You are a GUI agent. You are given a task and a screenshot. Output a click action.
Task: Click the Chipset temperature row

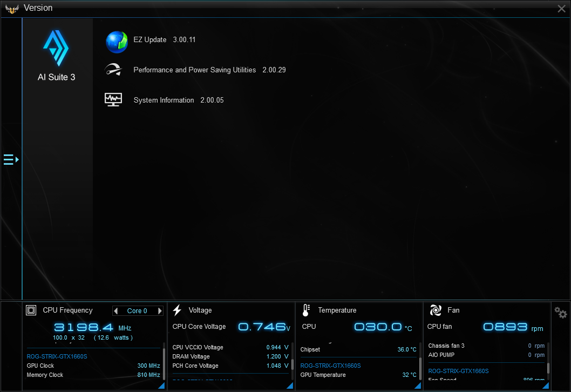pyautogui.click(x=358, y=349)
